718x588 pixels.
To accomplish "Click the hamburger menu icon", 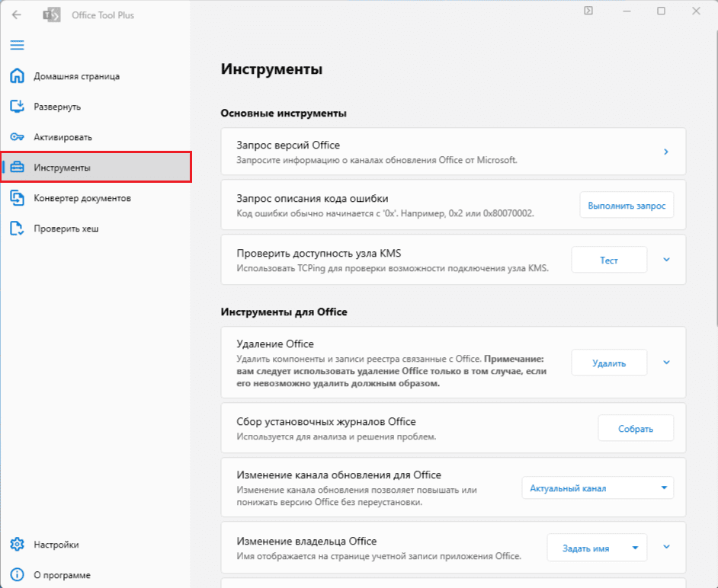I will 17,45.
